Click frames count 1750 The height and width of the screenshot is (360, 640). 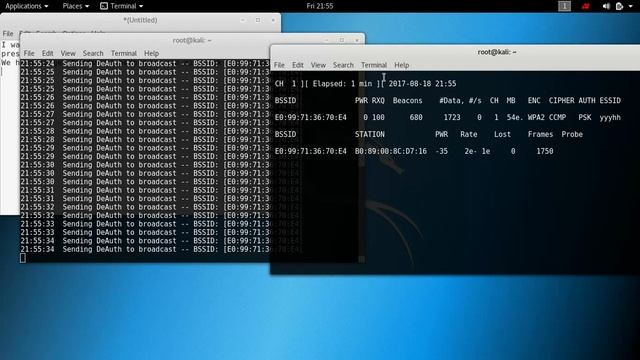point(544,151)
